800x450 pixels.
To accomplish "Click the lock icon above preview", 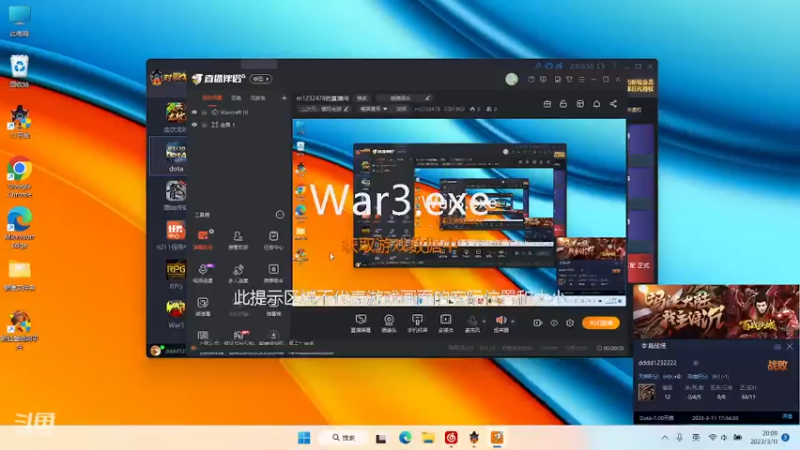I will point(563,104).
